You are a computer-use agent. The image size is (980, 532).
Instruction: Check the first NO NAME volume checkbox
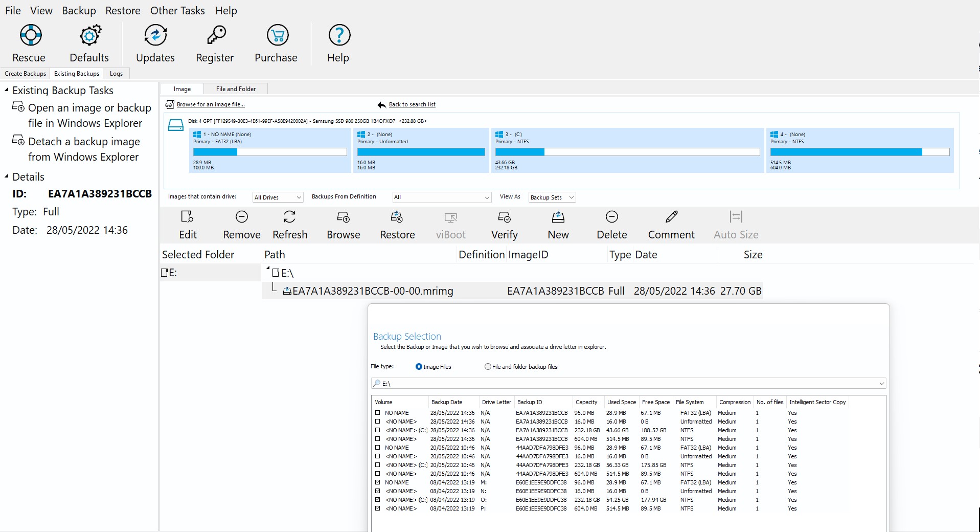[x=378, y=413]
